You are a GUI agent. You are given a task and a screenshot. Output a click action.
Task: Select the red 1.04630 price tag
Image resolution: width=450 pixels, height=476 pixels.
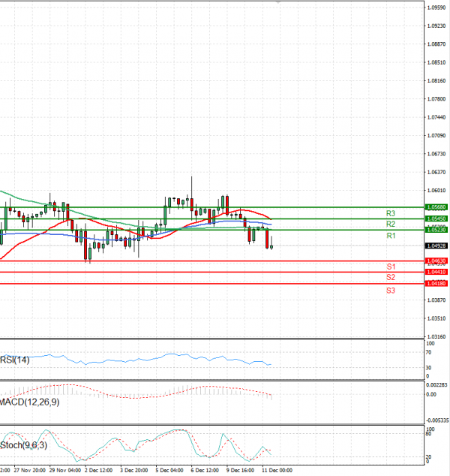tap(436, 261)
